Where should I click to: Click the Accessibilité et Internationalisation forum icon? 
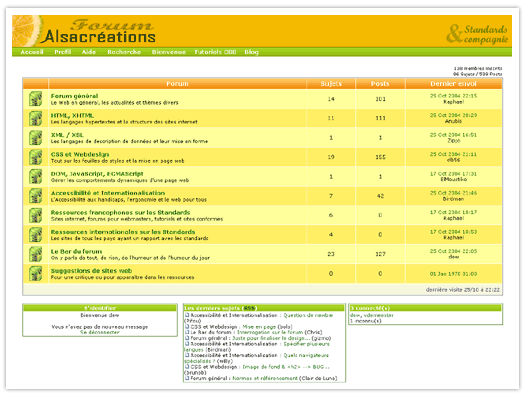(35, 196)
